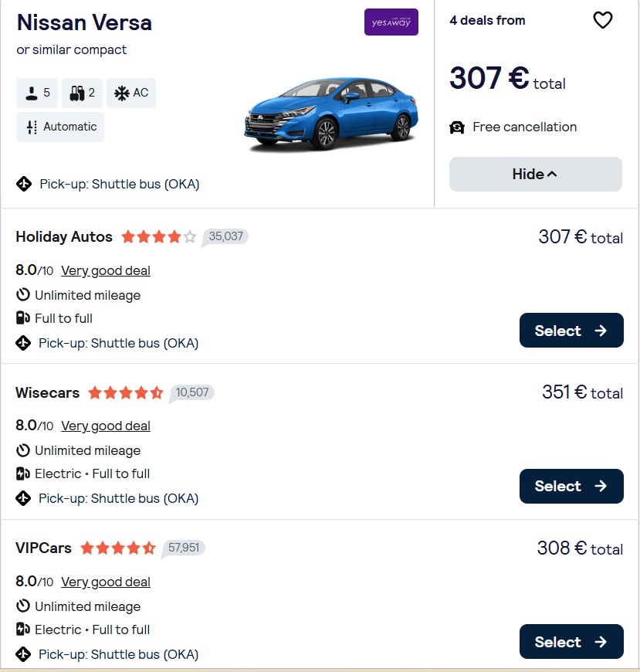The width and height of the screenshot is (640, 672).
Task: Select the Wisecars 351 € deal
Action: click(571, 486)
